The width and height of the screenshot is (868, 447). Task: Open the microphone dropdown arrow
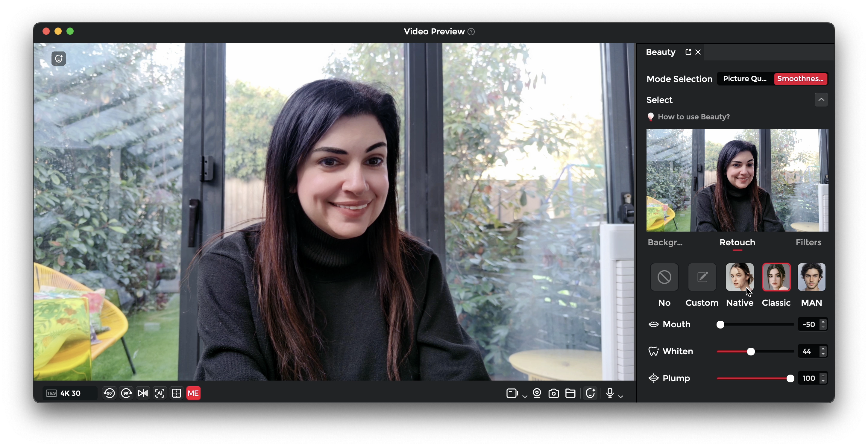point(621,396)
